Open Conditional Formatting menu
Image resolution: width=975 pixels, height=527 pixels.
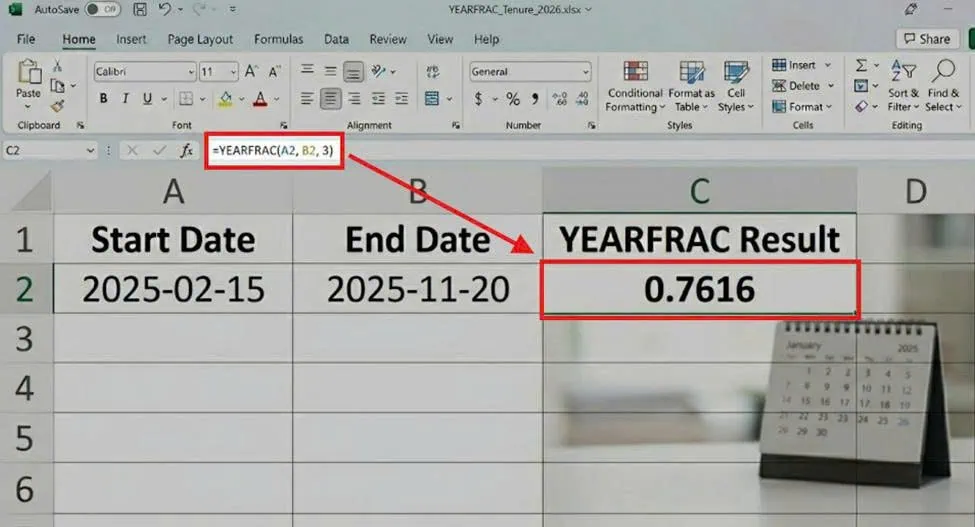coord(635,87)
